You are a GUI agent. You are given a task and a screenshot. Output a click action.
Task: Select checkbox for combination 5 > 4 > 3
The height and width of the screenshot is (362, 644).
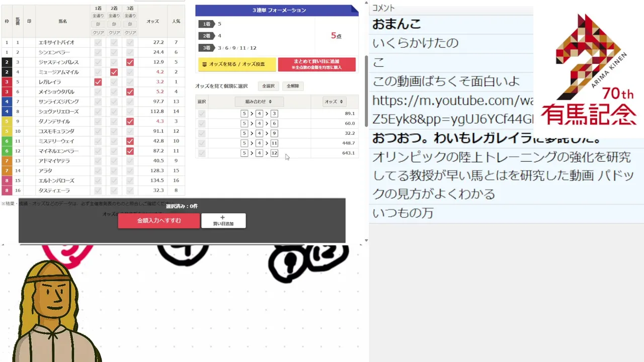click(202, 114)
